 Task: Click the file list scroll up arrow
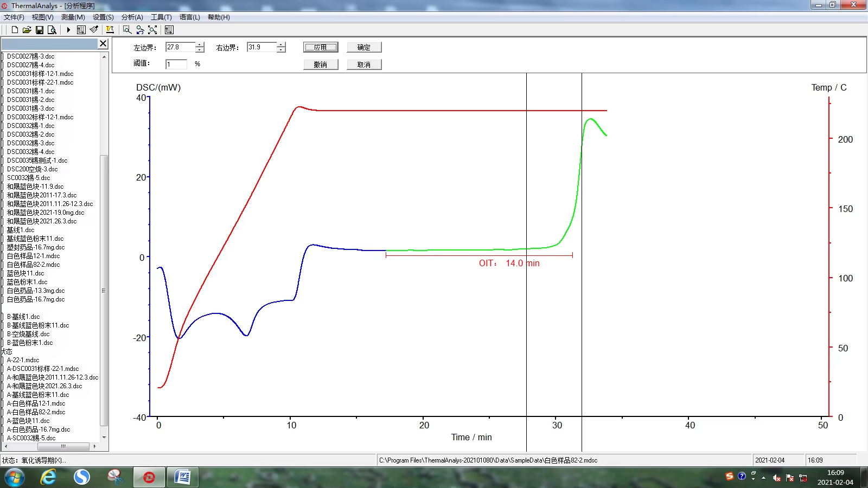click(104, 56)
